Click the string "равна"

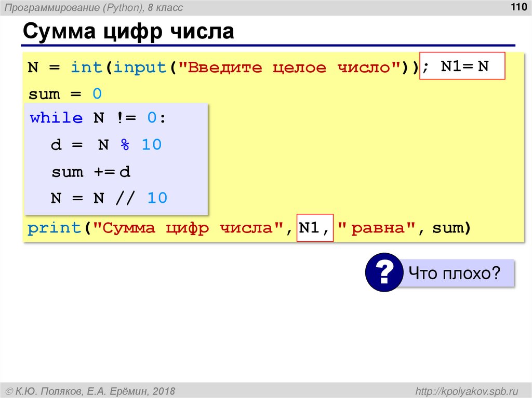(x=377, y=228)
